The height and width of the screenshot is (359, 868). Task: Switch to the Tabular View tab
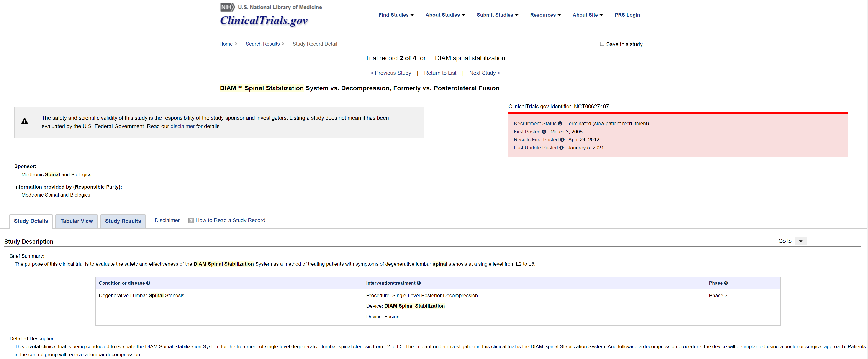coord(77,221)
